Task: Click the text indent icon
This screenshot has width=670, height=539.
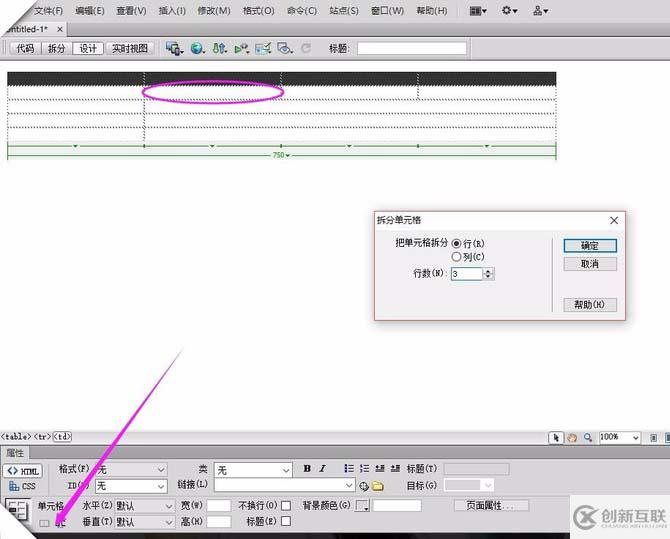Action: [x=395, y=469]
